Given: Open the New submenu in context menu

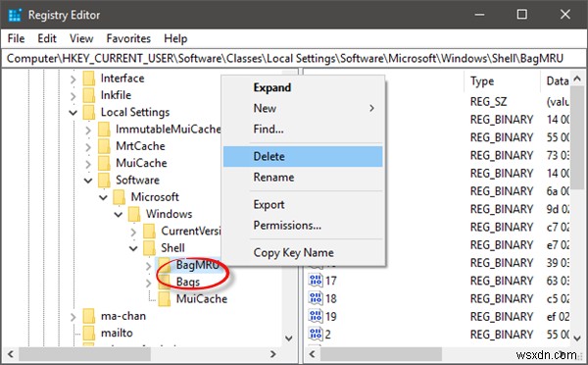Looking at the screenshot, I should (x=303, y=109).
